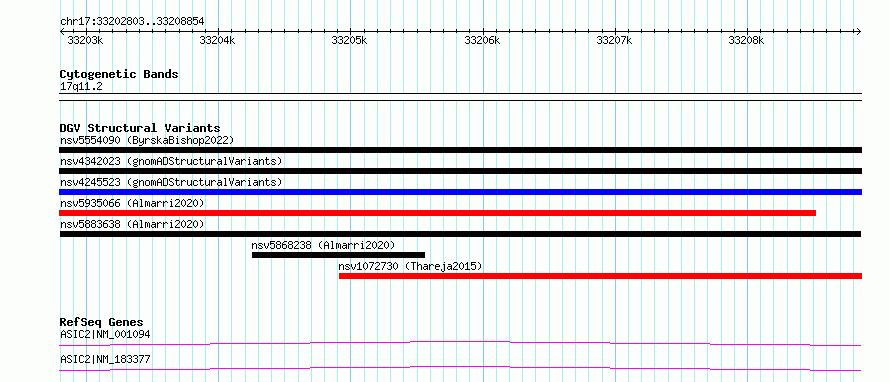890x382 pixels.
Task: Click the nsv4245523 (gnomADStructuralVariants) label
Action: tap(171, 182)
